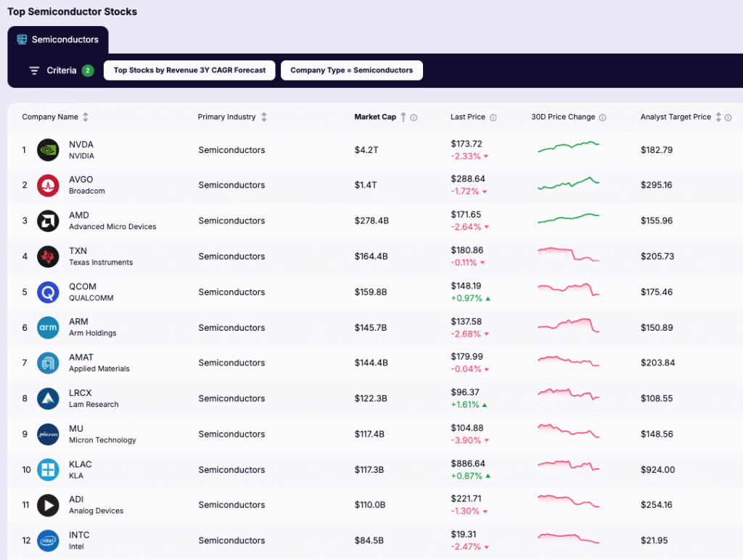The height and width of the screenshot is (560, 743).
Task: Click the Micron Technology logo
Action: coord(48,435)
